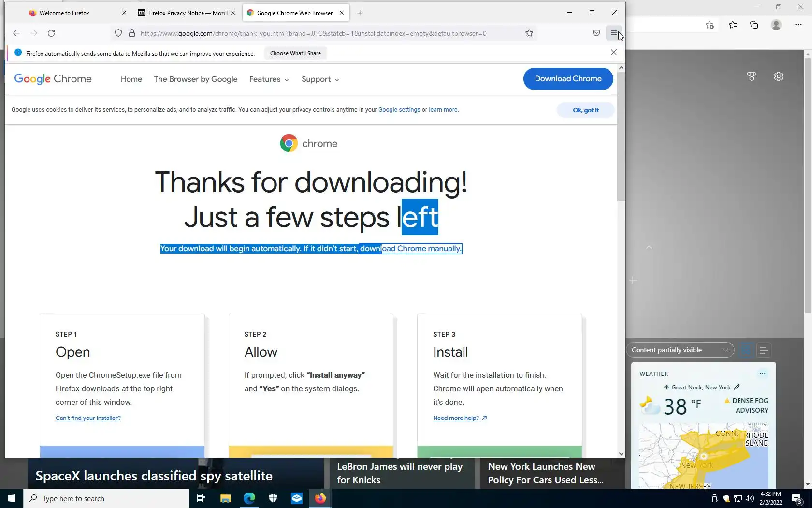Open Task View from the taskbar
The height and width of the screenshot is (508, 812).
[201, 498]
